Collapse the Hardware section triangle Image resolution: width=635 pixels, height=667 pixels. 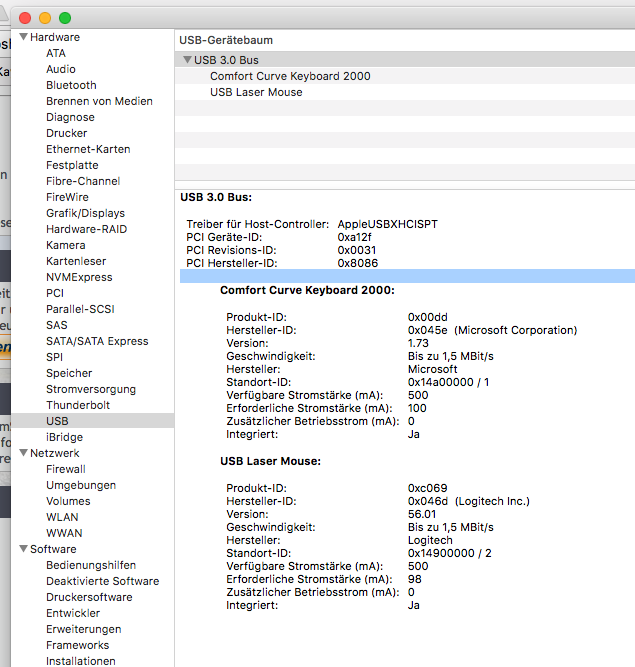click(23, 37)
